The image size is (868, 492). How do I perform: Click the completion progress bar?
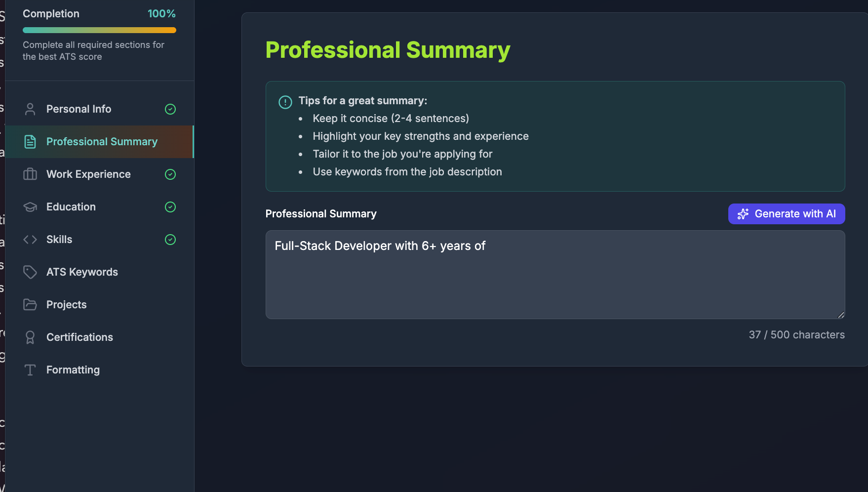99,30
